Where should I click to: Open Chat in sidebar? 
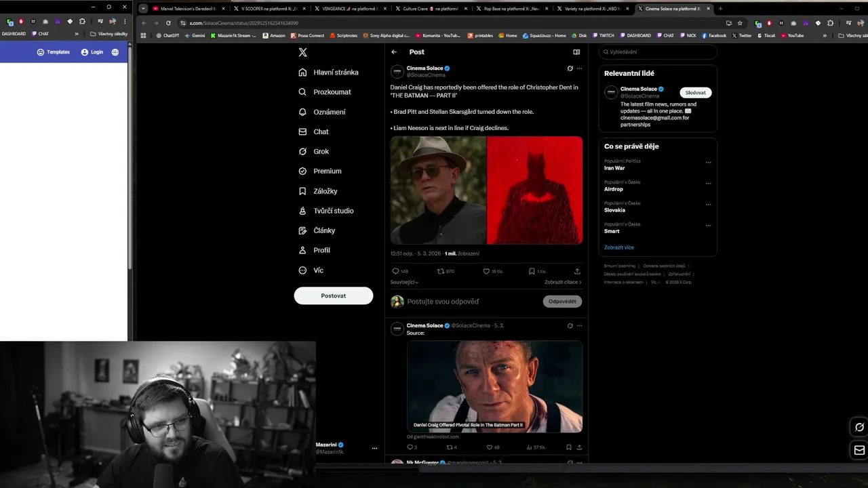pyautogui.click(x=313, y=131)
